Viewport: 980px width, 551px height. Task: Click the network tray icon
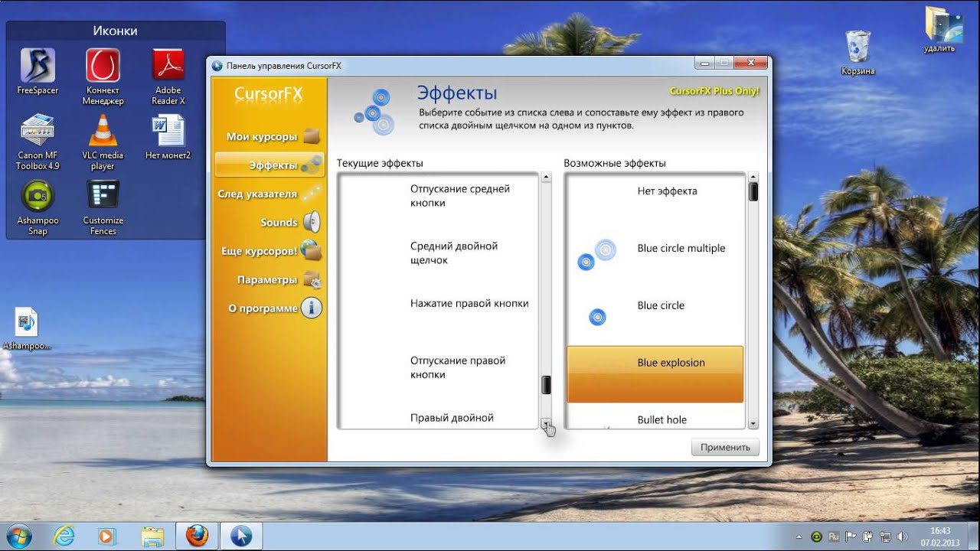coord(885,537)
